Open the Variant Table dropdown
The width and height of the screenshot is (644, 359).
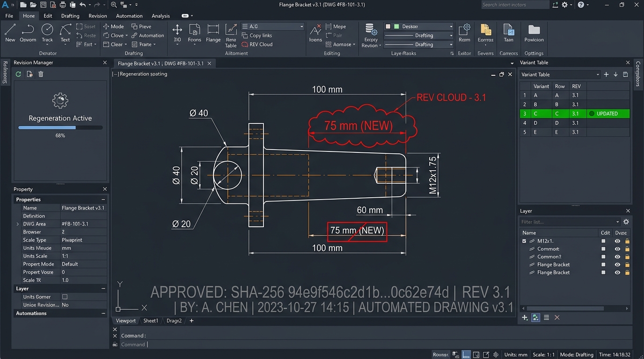560,74
